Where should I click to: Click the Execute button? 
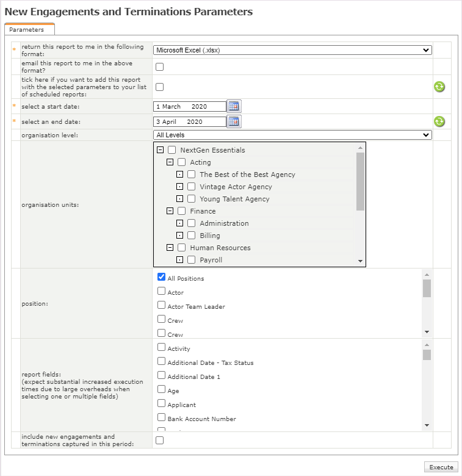[441, 467]
